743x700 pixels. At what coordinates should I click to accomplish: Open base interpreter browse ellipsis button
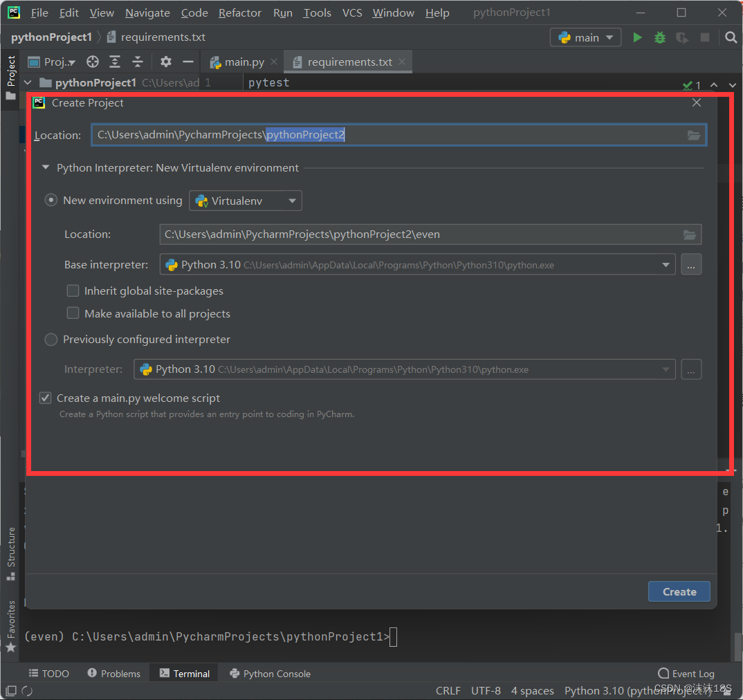coord(691,265)
